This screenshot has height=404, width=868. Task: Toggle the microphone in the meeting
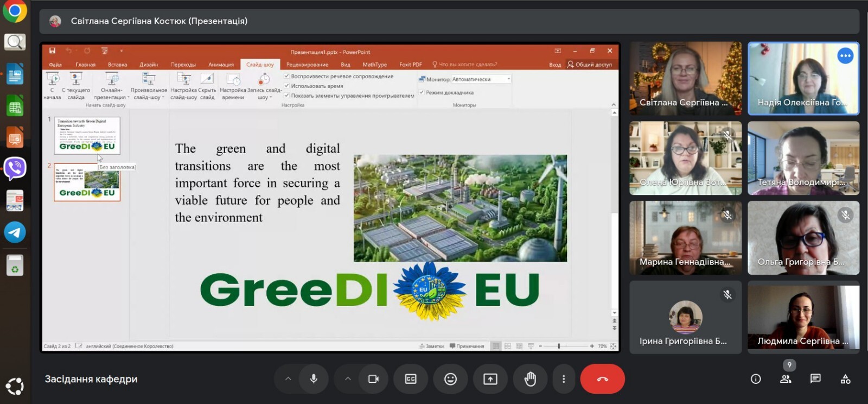point(314,379)
